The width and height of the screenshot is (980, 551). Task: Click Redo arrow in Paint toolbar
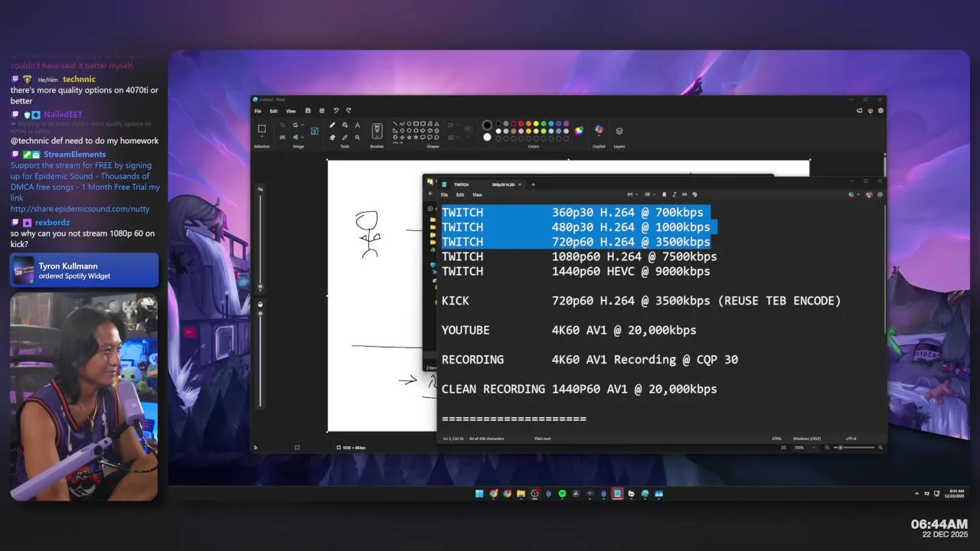click(x=348, y=111)
